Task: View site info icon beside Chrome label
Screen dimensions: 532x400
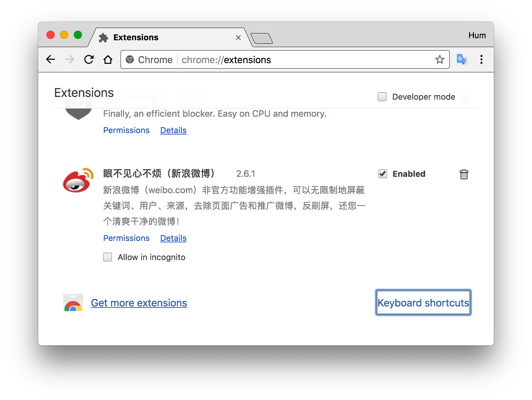Action: (x=130, y=60)
